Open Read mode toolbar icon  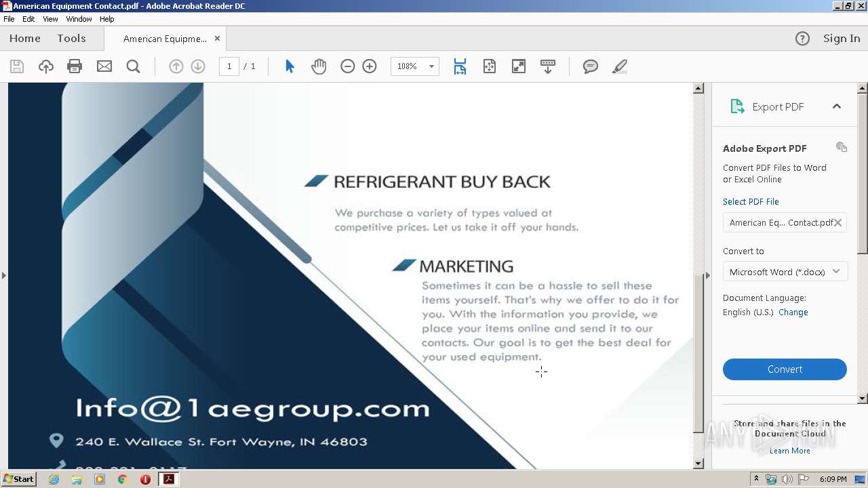click(548, 66)
